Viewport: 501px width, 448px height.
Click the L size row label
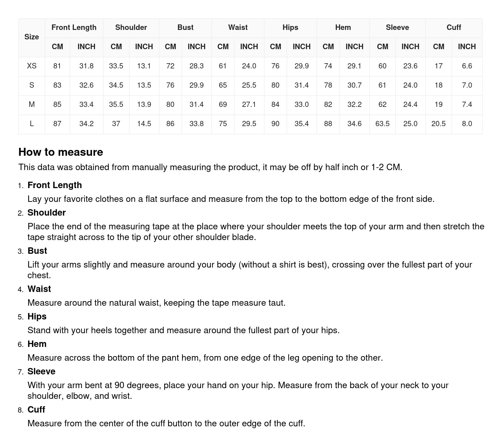(x=31, y=124)
